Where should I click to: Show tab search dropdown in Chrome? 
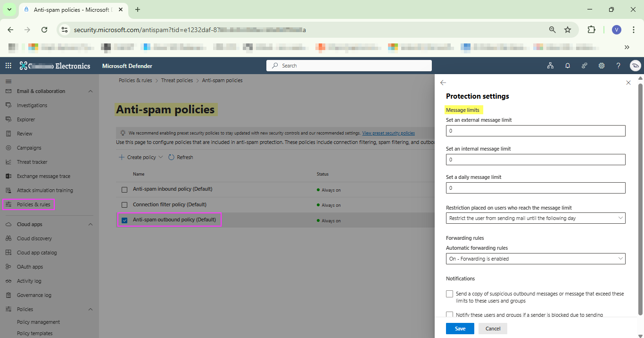[9, 9]
